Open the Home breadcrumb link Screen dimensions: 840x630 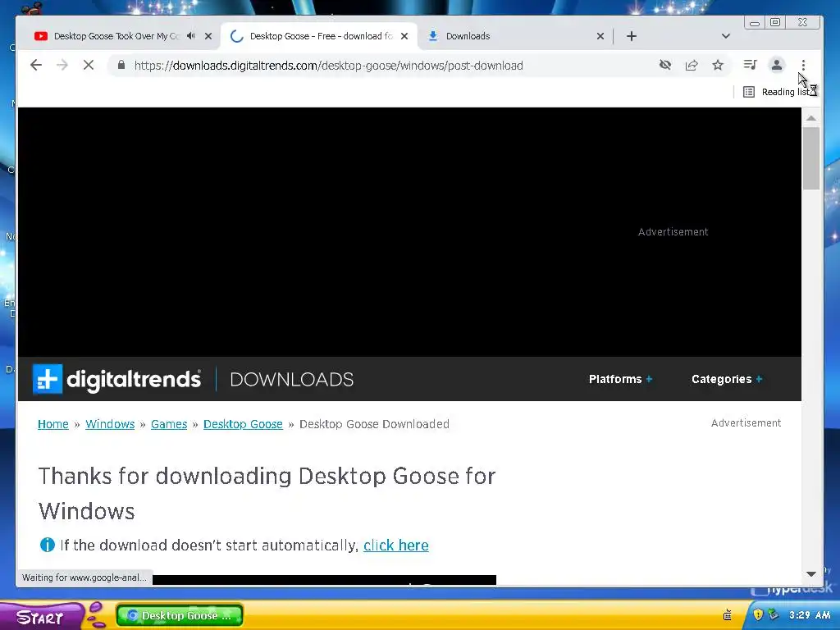tap(53, 424)
